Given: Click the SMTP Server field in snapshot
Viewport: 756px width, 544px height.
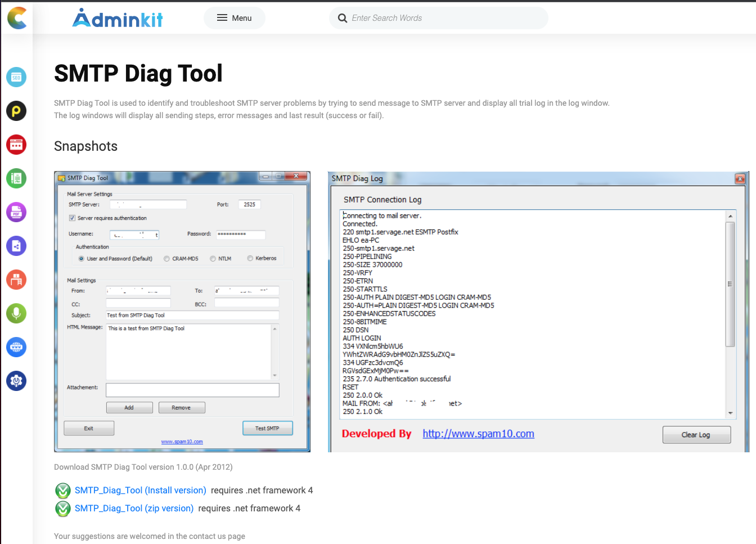Looking at the screenshot, I should click(x=148, y=205).
